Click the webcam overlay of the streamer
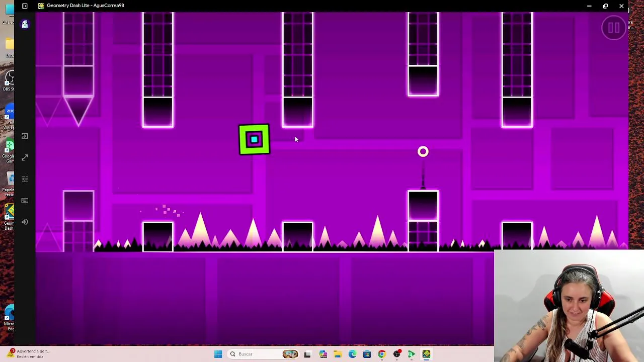The image size is (644, 362). click(x=569, y=306)
